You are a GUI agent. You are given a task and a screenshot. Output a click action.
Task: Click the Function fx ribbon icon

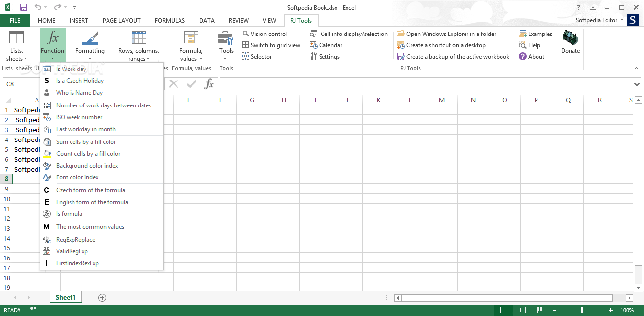point(53,46)
